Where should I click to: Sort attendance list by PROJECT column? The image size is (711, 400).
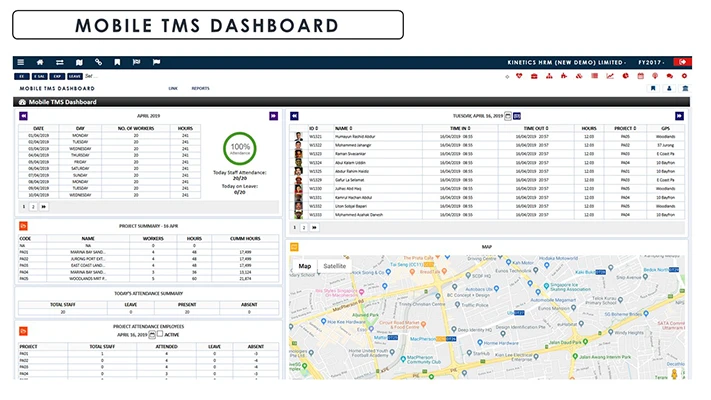click(x=625, y=128)
